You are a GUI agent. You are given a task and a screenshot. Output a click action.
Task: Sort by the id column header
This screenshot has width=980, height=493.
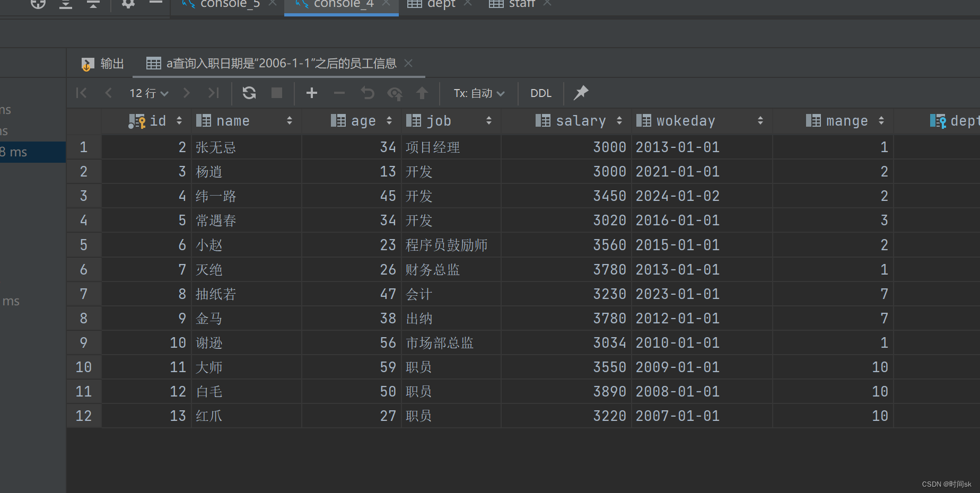coord(147,121)
